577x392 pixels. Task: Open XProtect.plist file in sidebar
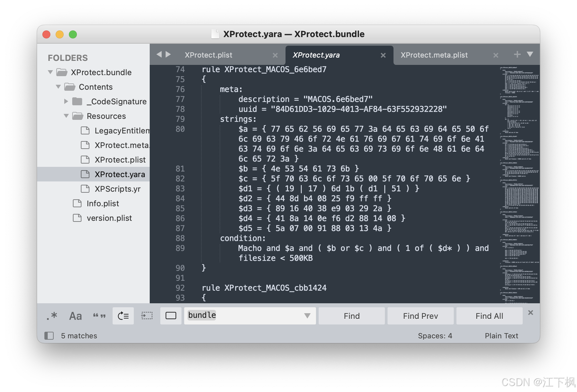pos(93,160)
